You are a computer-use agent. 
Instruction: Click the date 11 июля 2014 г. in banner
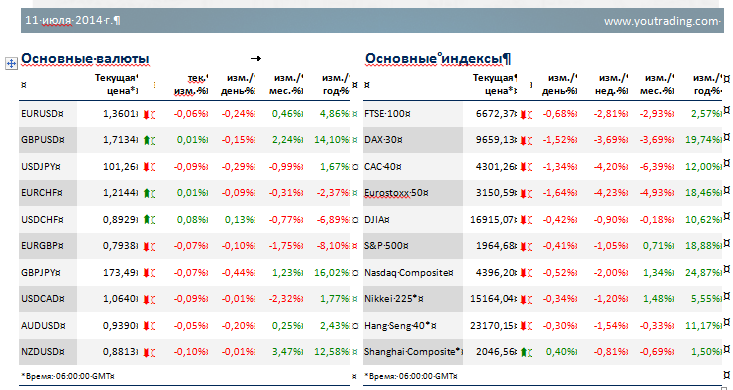(69, 21)
